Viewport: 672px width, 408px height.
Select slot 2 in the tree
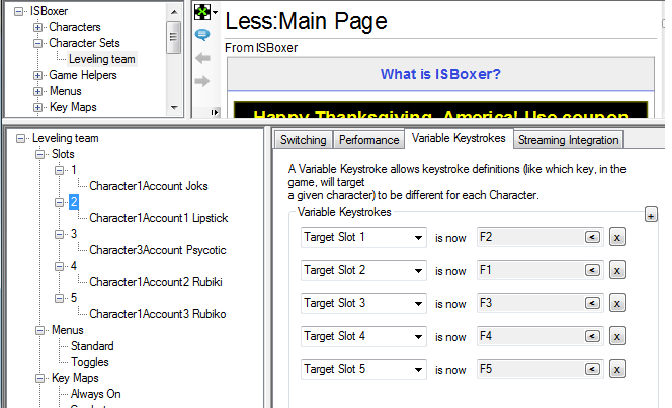click(x=74, y=202)
